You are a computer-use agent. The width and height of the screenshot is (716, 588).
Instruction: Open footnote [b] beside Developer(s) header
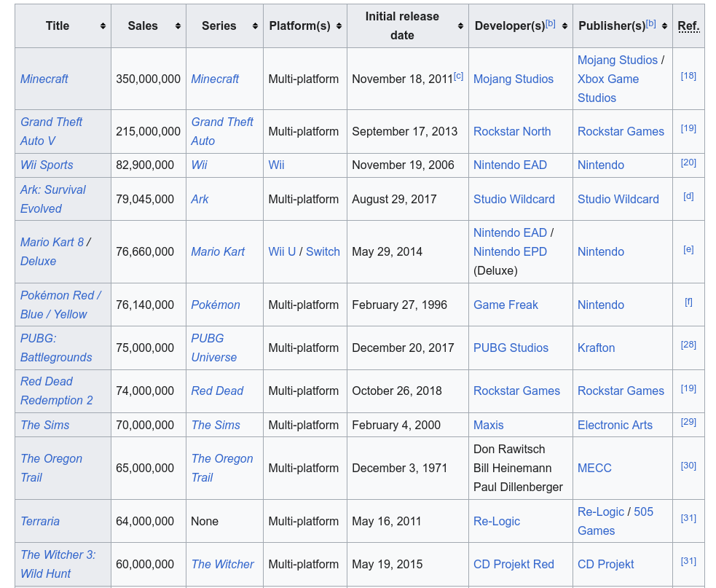tap(550, 23)
